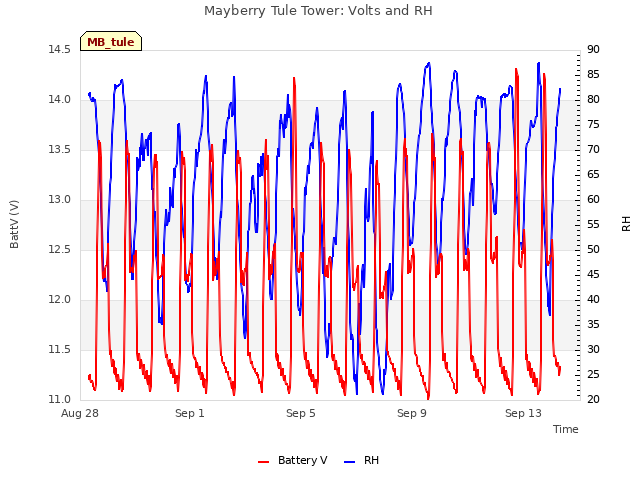
Task: Click the 75 right axis value
Action: (593, 124)
